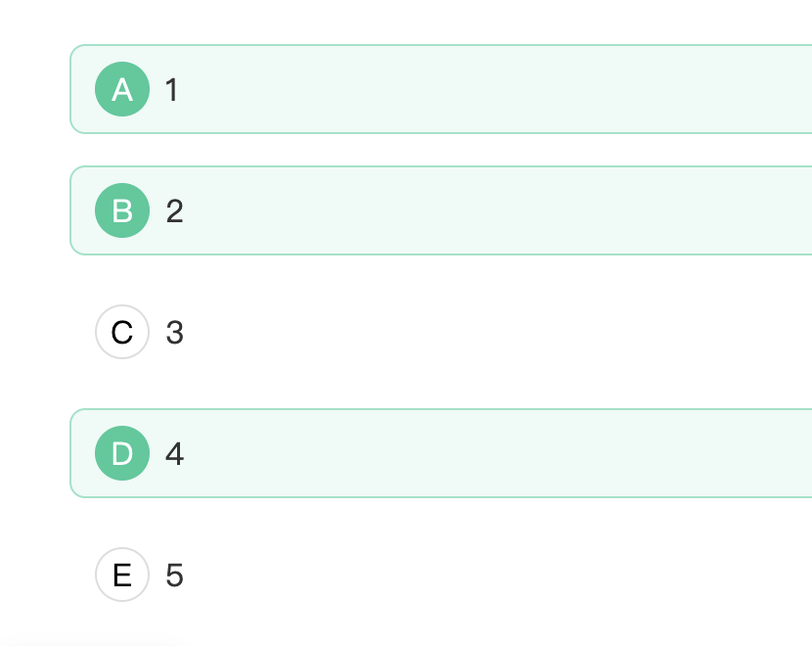
Task: Uncheck the highlighted choice showing 2
Action: [x=440, y=210]
